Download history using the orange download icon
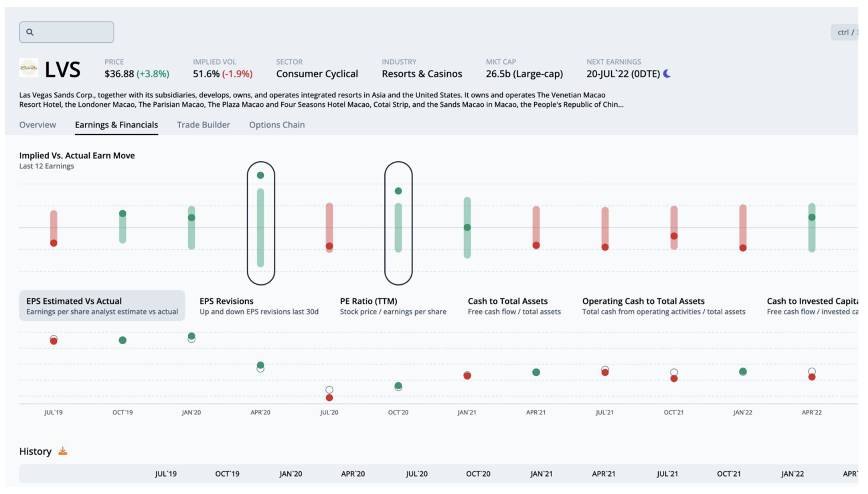This screenshot has width=868, height=494. (x=63, y=451)
